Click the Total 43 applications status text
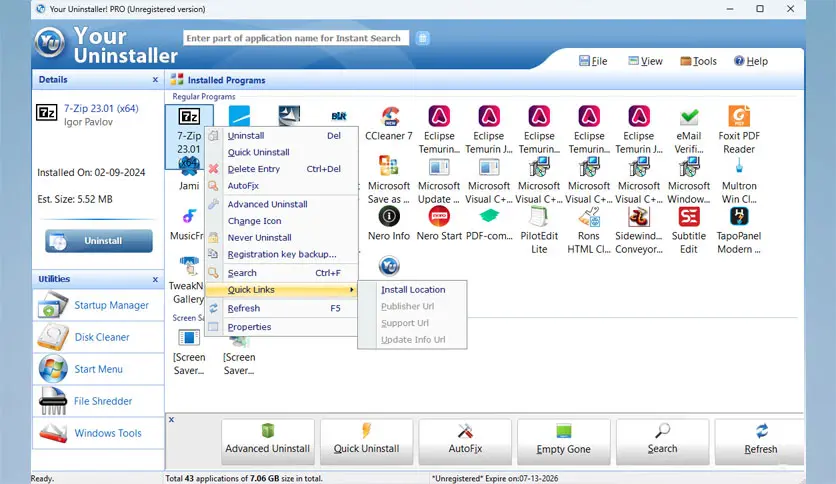836x484 pixels. [x=244, y=478]
